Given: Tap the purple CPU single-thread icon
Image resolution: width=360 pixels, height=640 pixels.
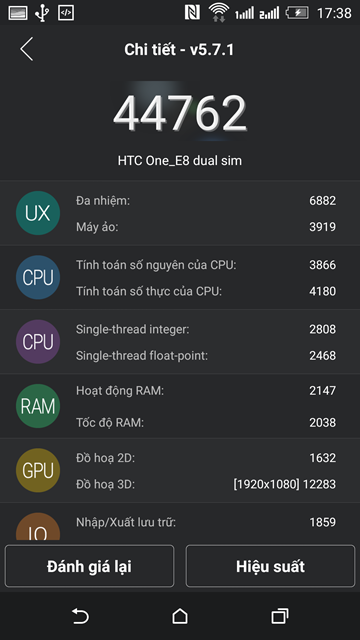Looking at the screenshot, I should pos(38,342).
